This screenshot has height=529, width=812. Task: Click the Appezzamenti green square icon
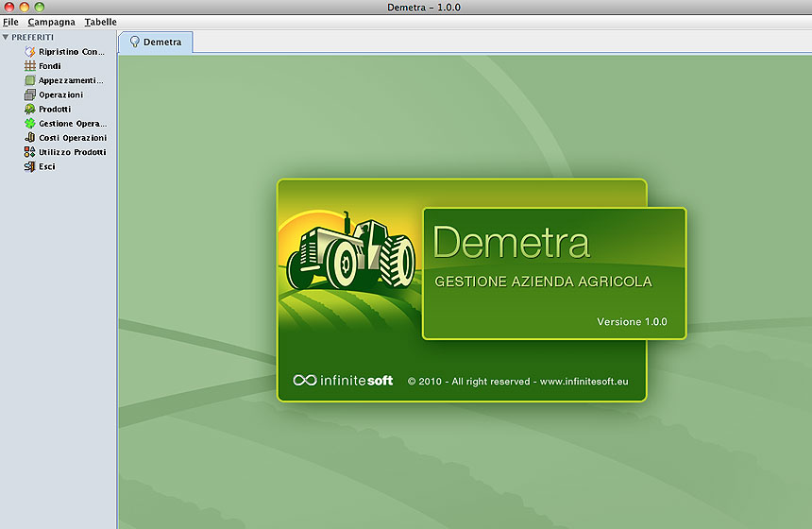tap(29, 80)
